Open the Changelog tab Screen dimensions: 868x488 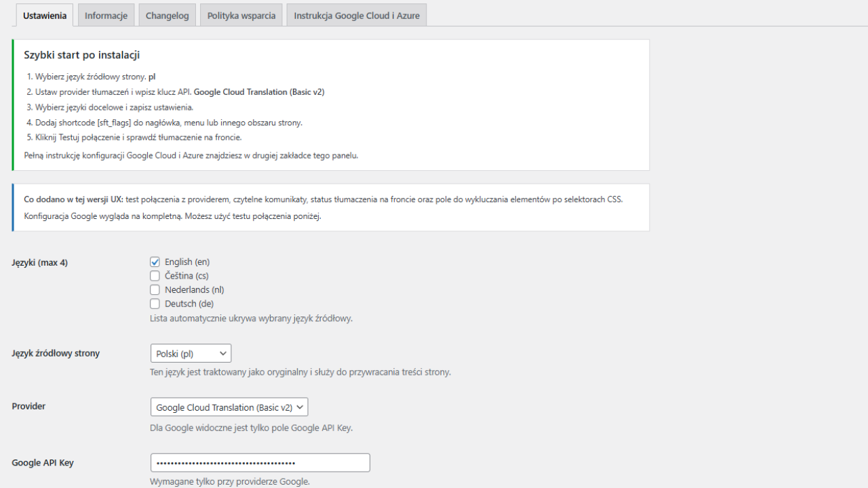pyautogui.click(x=167, y=16)
